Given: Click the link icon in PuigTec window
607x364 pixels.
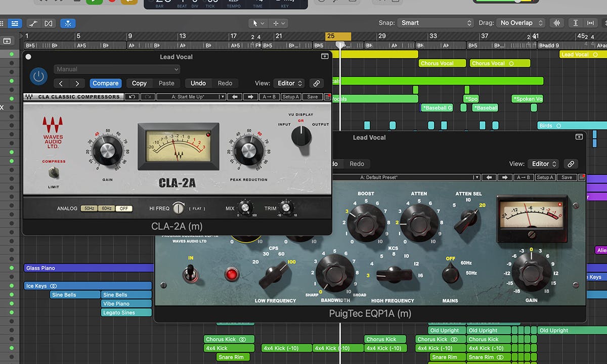Looking at the screenshot, I should pyautogui.click(x=571, y=164).
